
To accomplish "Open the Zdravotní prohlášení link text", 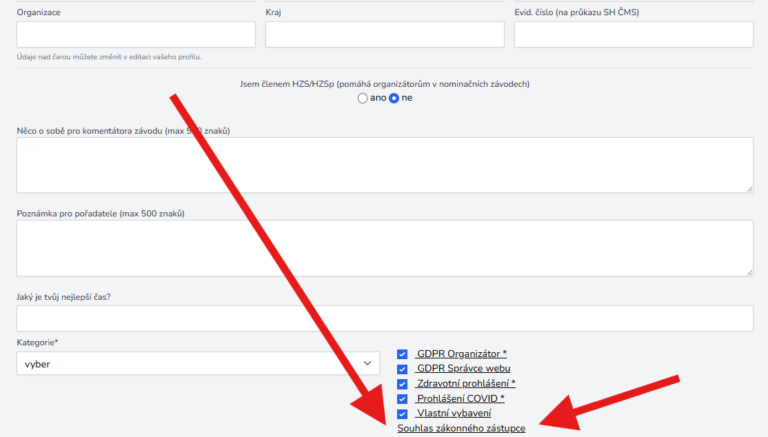I will tap(466, 384).
